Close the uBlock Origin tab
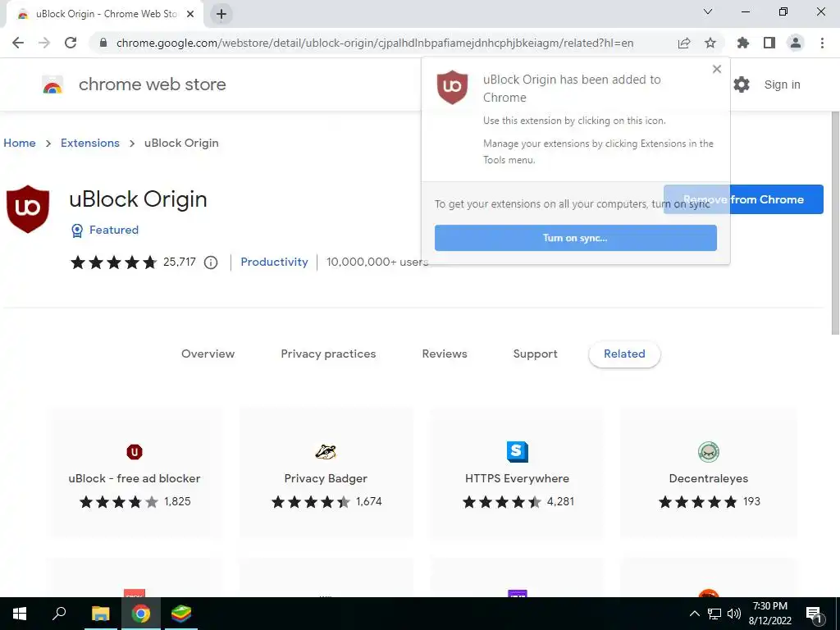 (x=190, y=14)
